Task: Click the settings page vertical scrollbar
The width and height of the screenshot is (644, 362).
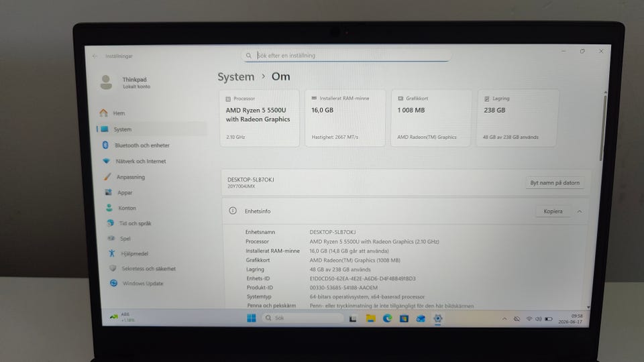Action: click(x=602, y=127)
